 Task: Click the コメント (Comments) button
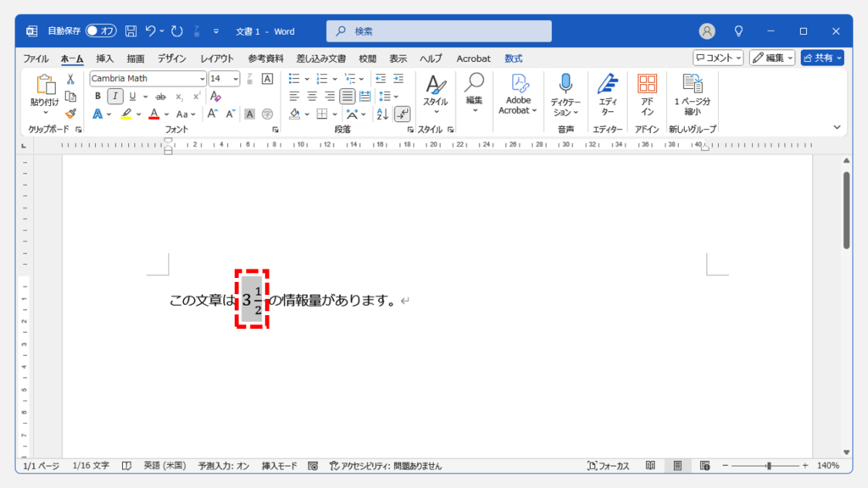point(718,58)
